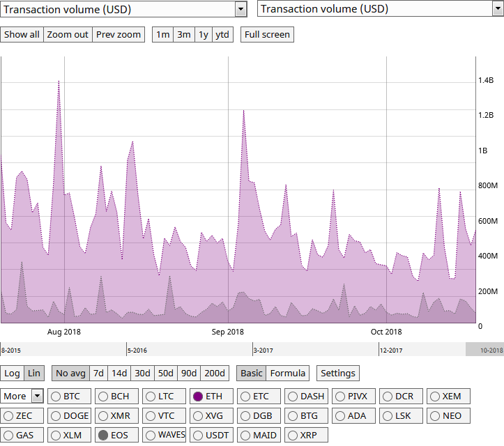Toggle NEO series radio
The height and width of the screenshot is (446, 504).
click(x=448, y=416)
